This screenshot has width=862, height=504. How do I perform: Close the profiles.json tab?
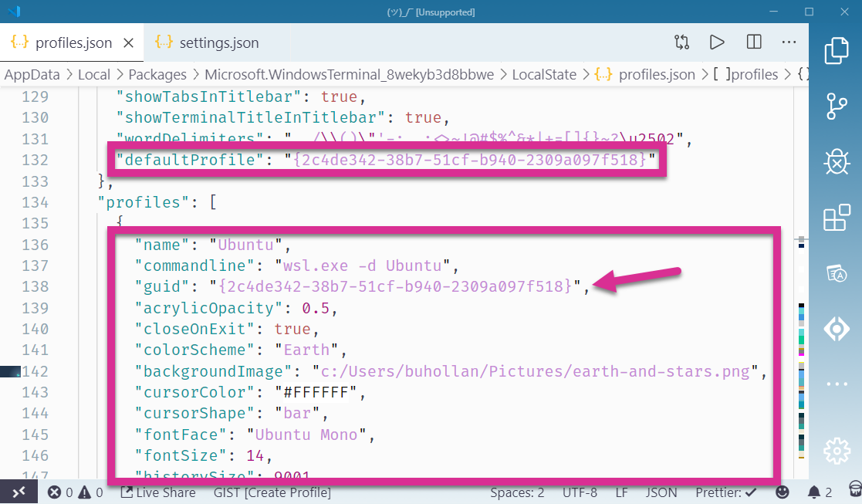[x=129, y=43]
